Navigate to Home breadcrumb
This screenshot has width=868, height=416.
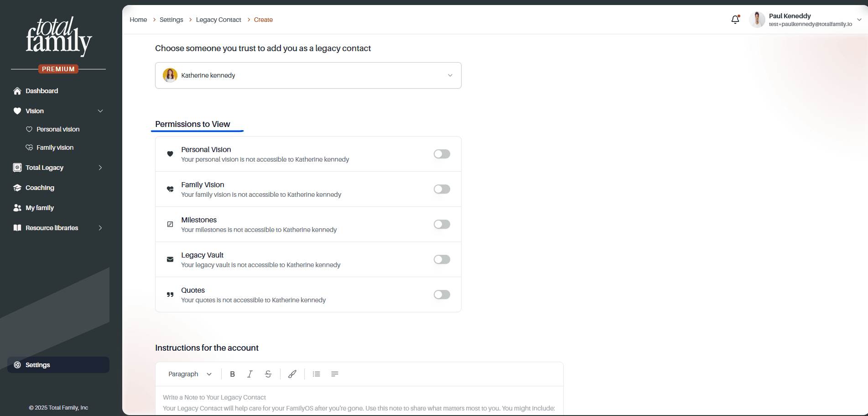pos(138,20)
